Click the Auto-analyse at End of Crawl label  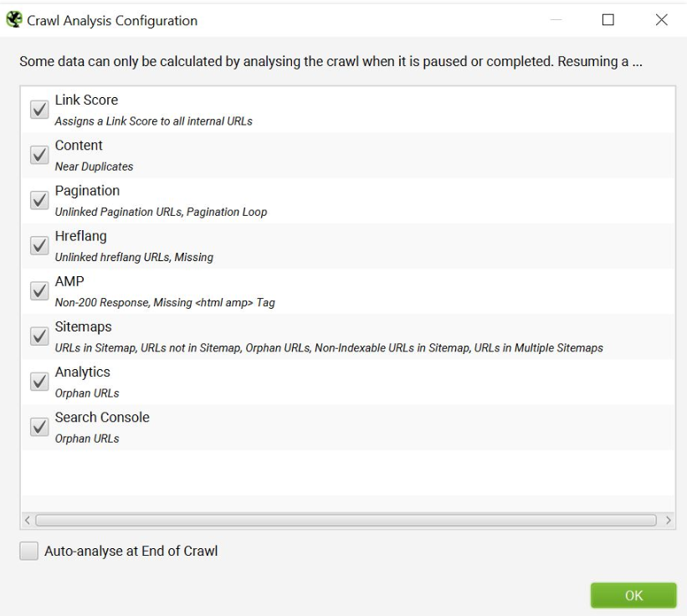point(131,551)
